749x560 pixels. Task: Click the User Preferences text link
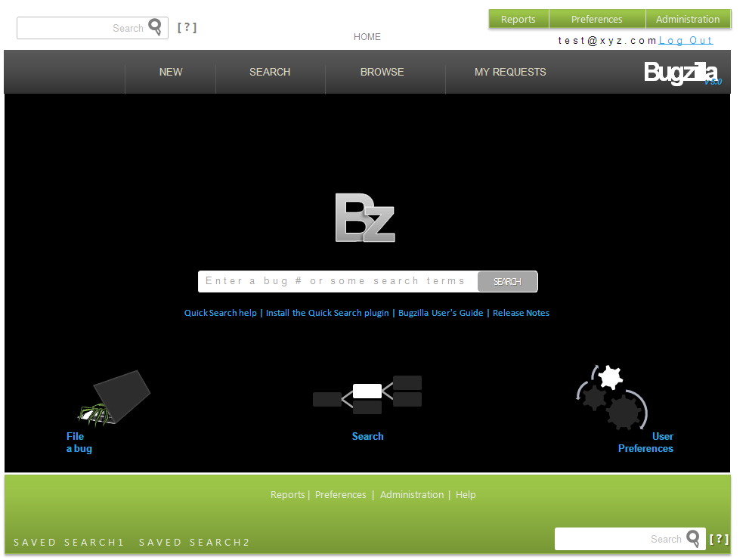coord(645,442)
